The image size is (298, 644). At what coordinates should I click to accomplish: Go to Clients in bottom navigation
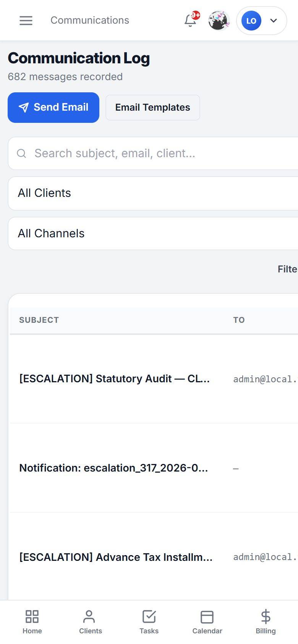tap(91, 622)
